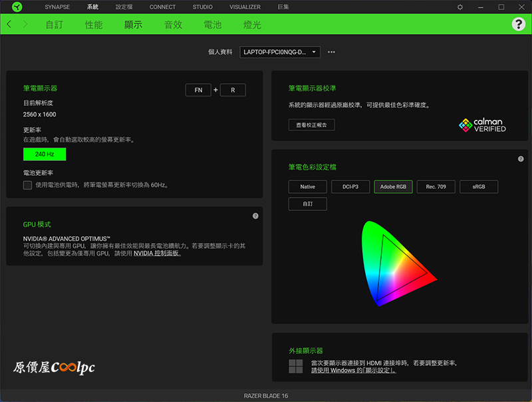Open help question mark in green bar
532x402 pixels.
[518, 24]
